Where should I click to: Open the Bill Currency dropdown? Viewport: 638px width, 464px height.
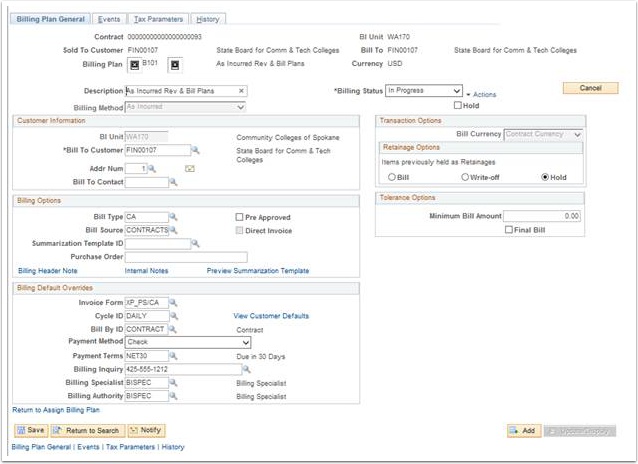(543, 134)
